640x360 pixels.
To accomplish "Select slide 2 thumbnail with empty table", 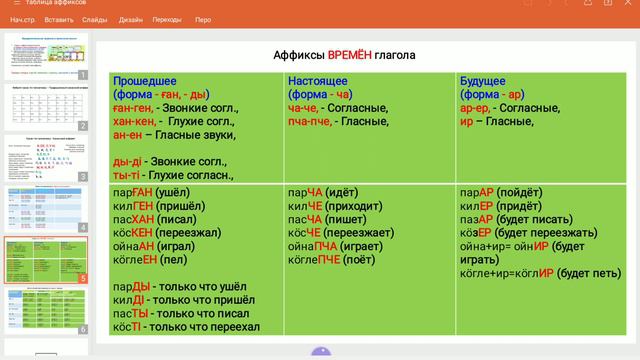I will [46, 107].
